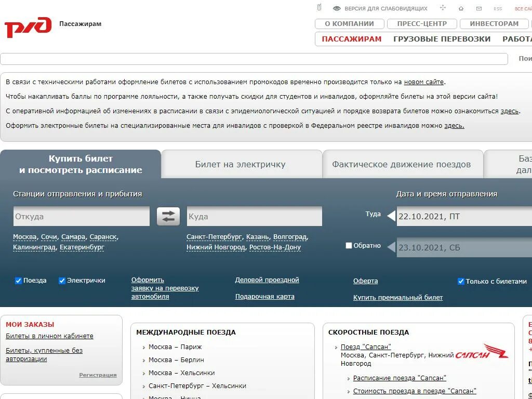Choose Санкт-Петербург as destination suggestion
The height and width of the screenshot is (399, 532).
(x=214, y=237)
